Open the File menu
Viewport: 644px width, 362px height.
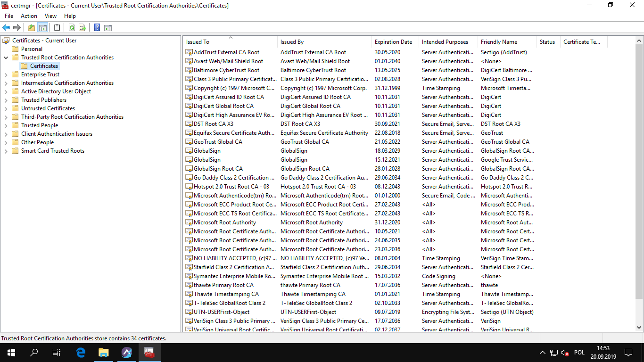(x=9, y=16)
